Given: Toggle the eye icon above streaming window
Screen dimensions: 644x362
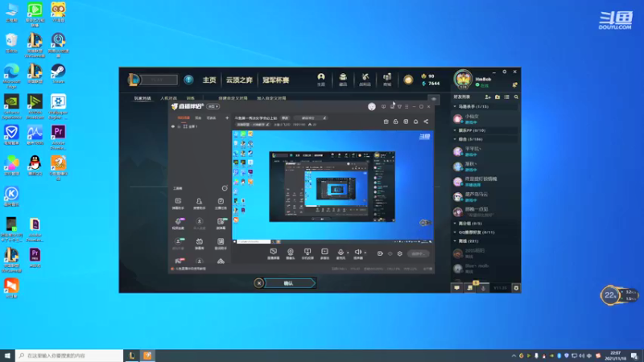Looking at the screenshot, I should point(434,99).
